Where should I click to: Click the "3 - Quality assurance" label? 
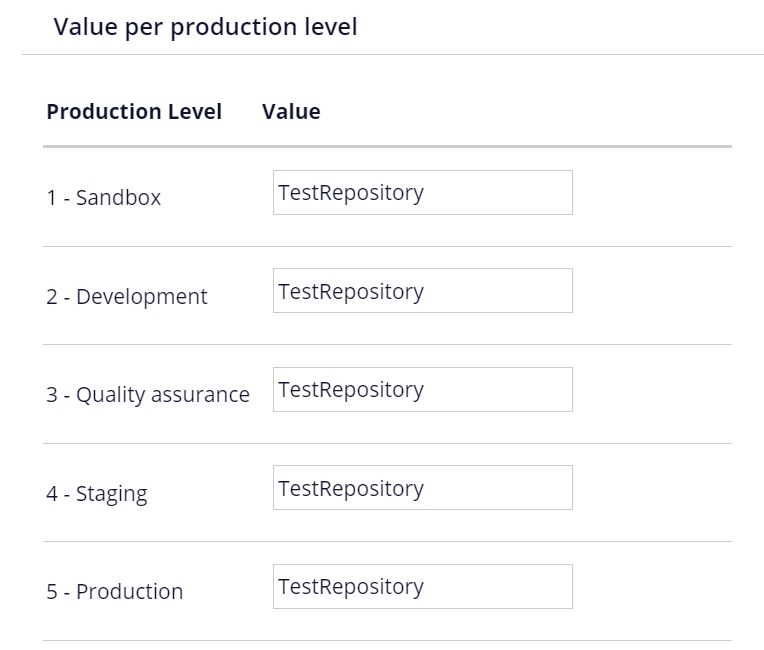147,395
